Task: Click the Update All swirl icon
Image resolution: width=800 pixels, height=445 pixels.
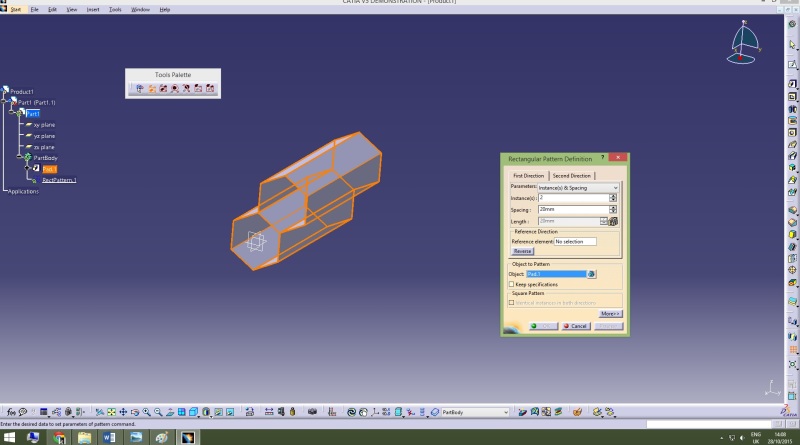Action: click(352, 412)
